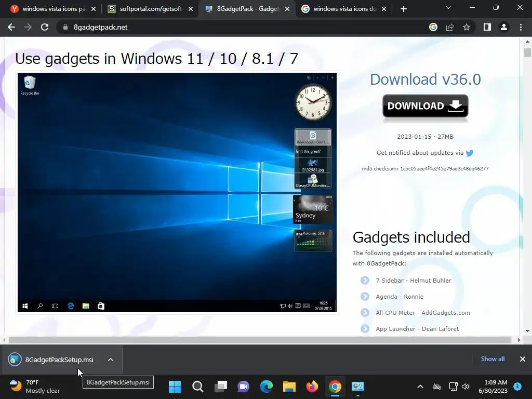Open the Chrome three-dot menu
This screenshot has width=532, height=399.
521,27
